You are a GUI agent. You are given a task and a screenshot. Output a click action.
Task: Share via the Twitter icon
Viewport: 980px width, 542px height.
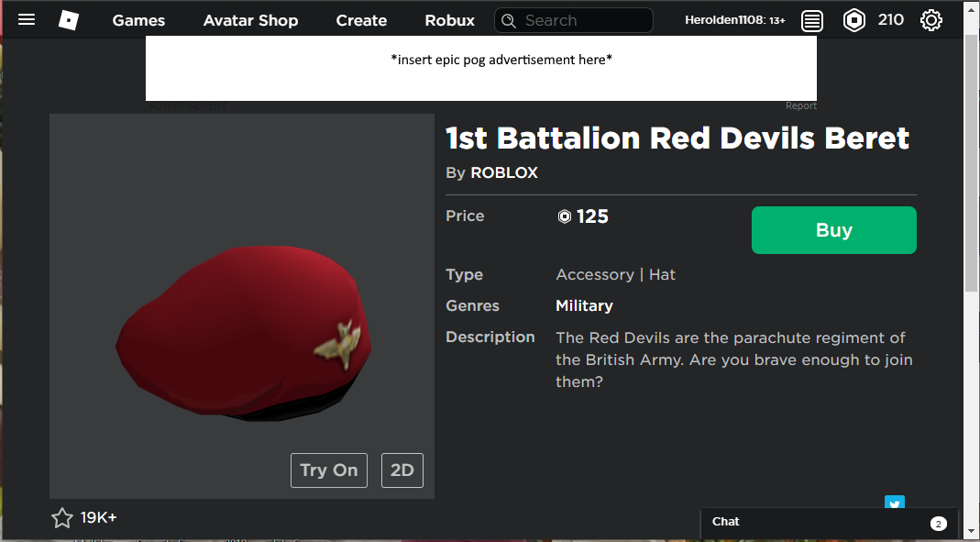tap(894, 503)
